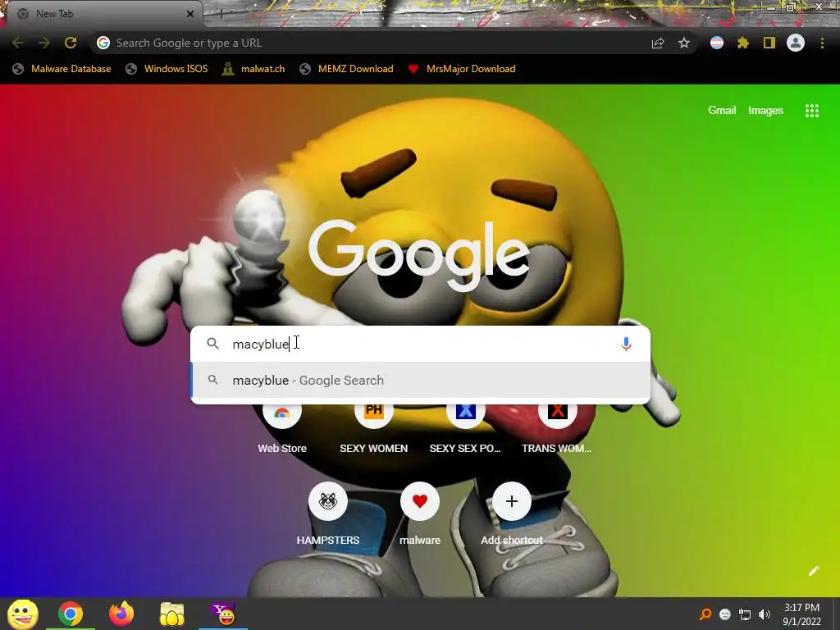Open the MrsMajor Download bookmark

[462, 69]
